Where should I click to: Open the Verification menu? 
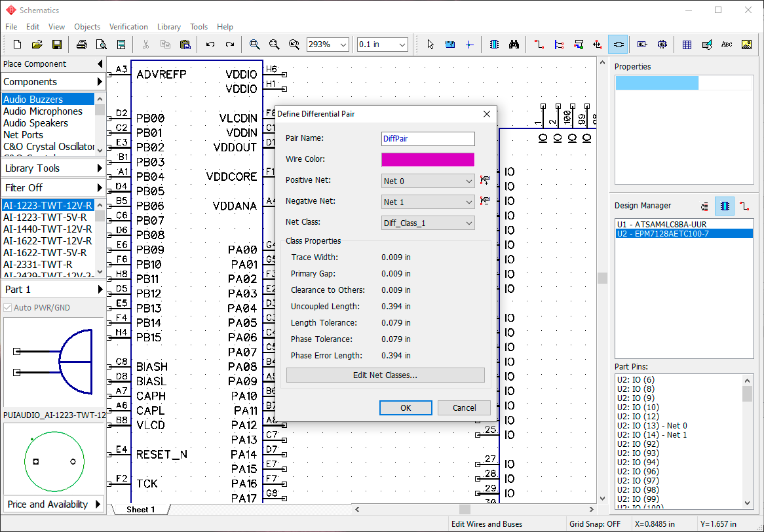pos(128,27)
